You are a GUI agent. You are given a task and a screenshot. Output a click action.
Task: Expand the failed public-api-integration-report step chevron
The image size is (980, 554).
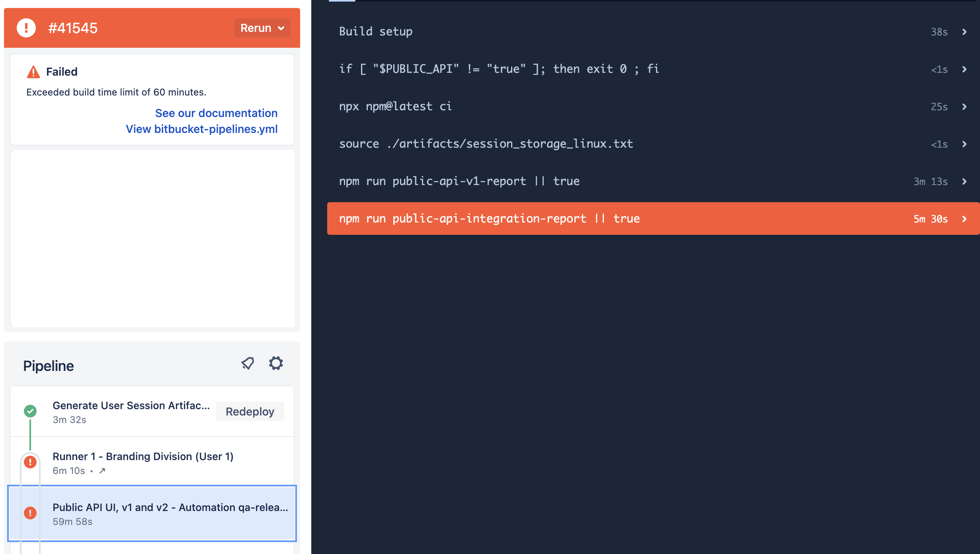click(964, 219)
